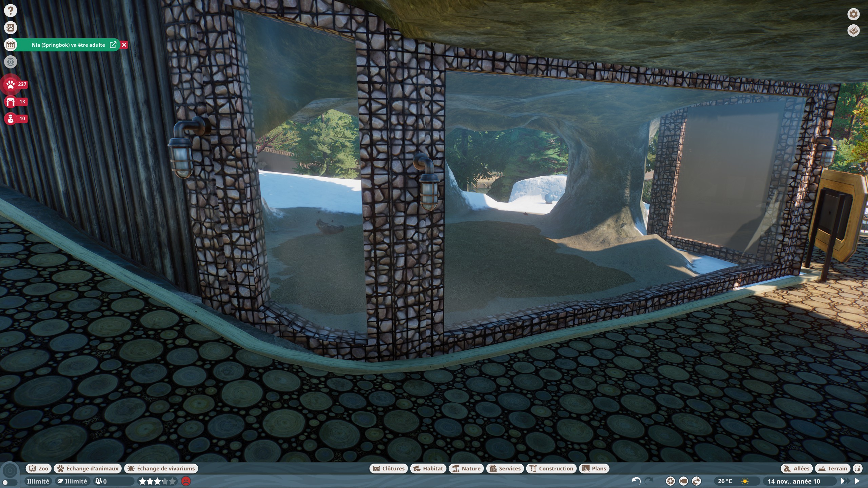Click the Illimité conservation credits display
Viewport: 868px width, 488px height.
tap(72, 481)
